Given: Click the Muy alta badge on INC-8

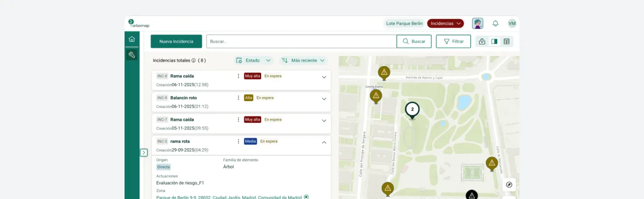Looking at the screenshot, I should 252,76.
